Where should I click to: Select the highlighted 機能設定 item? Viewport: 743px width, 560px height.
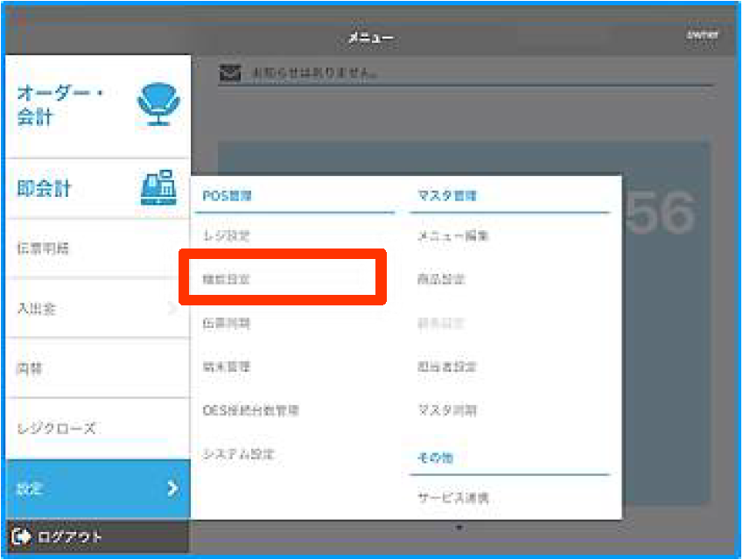click(227, 280)
